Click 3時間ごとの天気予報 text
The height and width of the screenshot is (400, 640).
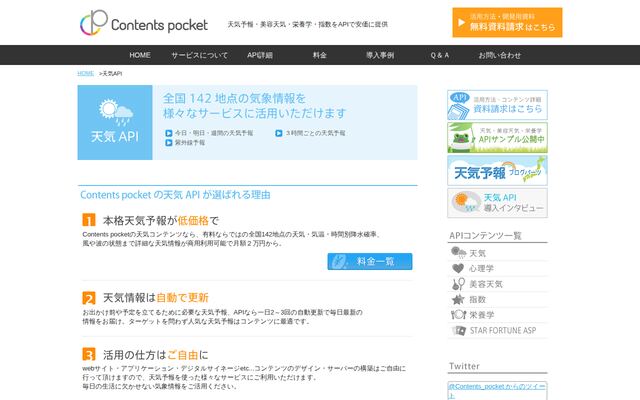pyautogui.click(x=315, y=133)
